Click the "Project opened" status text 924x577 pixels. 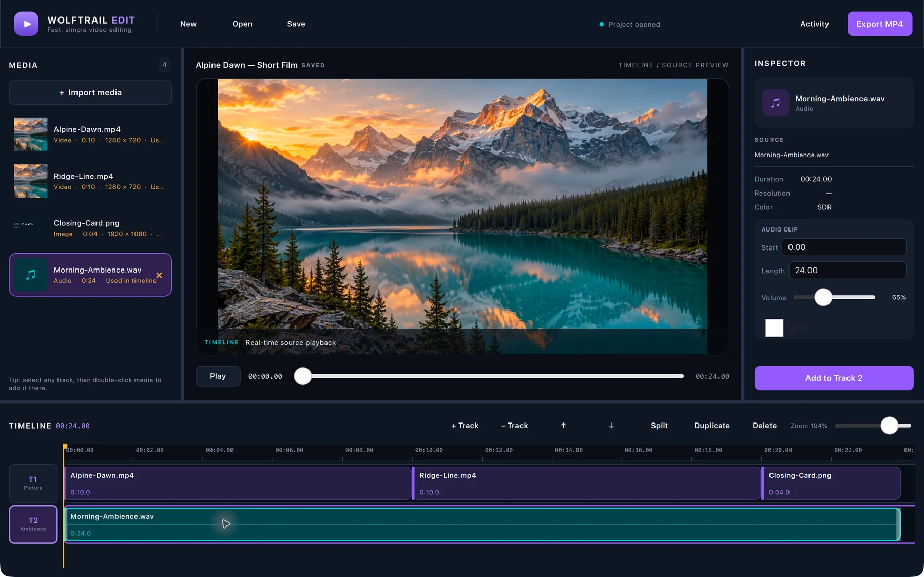[x=634, y=24]
